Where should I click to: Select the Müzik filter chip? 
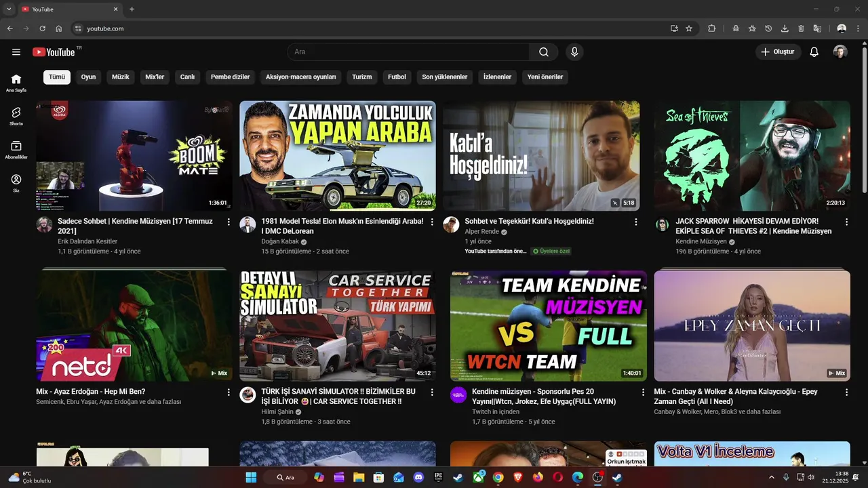[120, 77]
